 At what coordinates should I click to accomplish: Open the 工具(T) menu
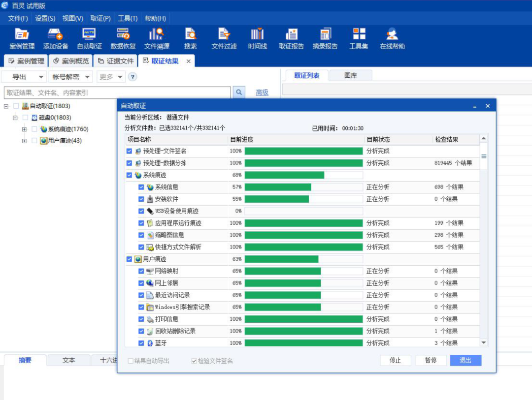tap(128, 18)
